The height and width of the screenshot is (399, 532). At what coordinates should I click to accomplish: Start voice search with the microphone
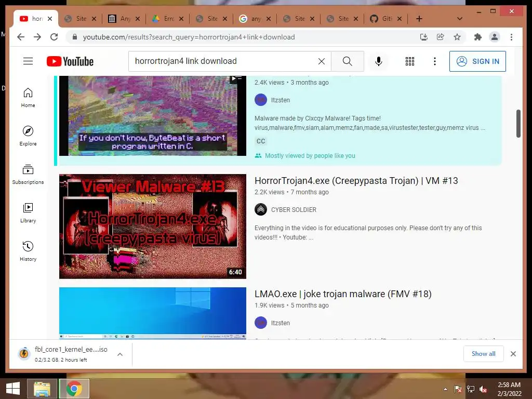379,61
